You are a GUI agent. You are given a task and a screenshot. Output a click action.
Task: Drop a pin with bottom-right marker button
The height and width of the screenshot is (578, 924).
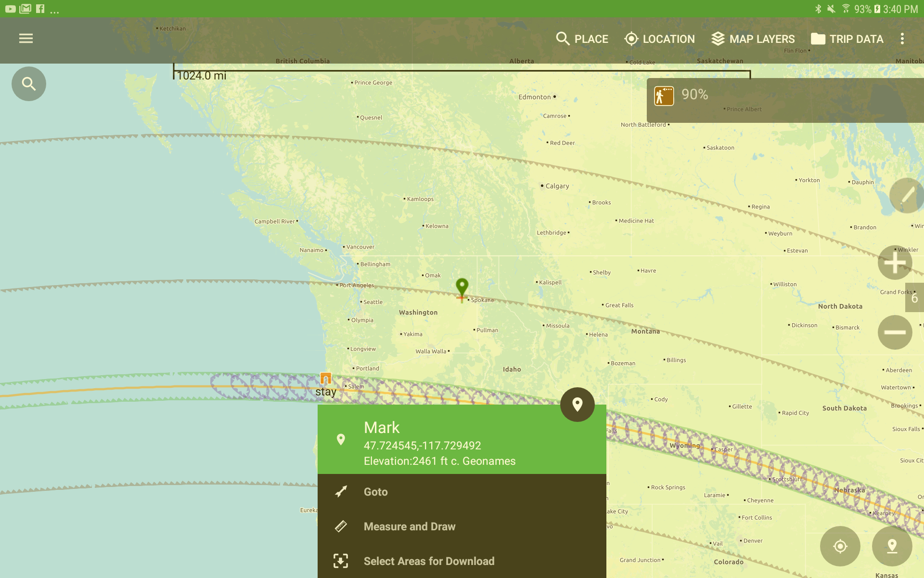coord(892,546)
